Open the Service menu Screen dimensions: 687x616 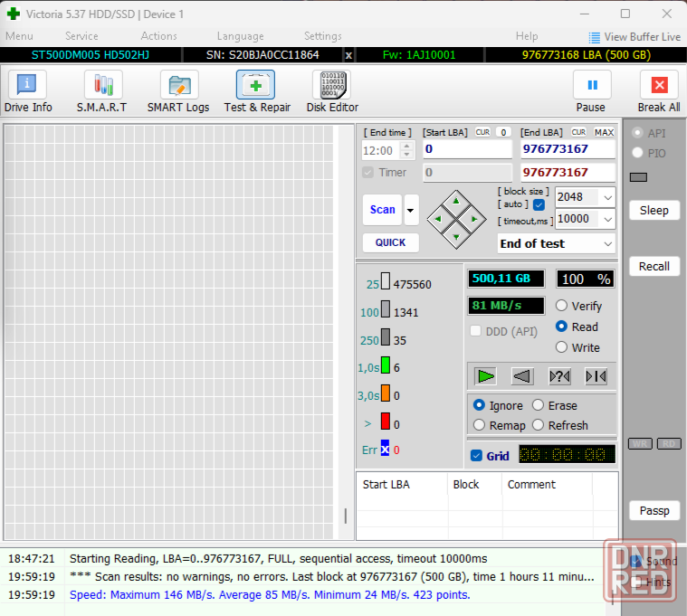81,36
